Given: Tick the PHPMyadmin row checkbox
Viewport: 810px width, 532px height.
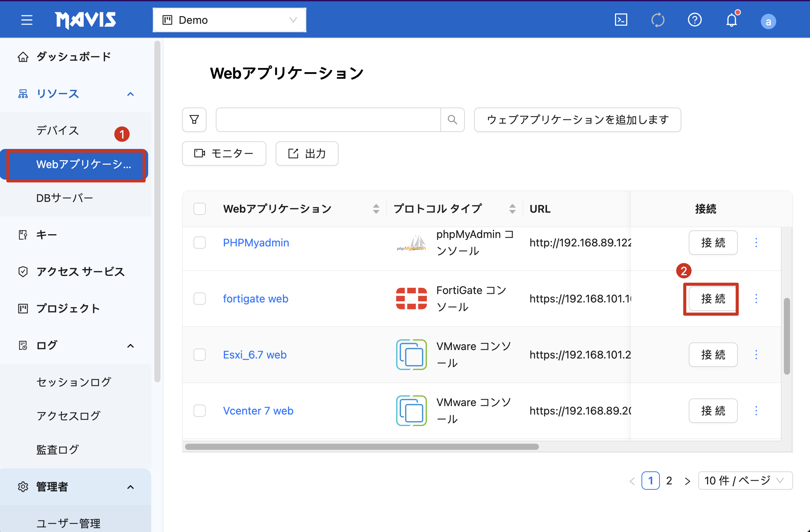Looking at the screenshot, I should 200,243.
